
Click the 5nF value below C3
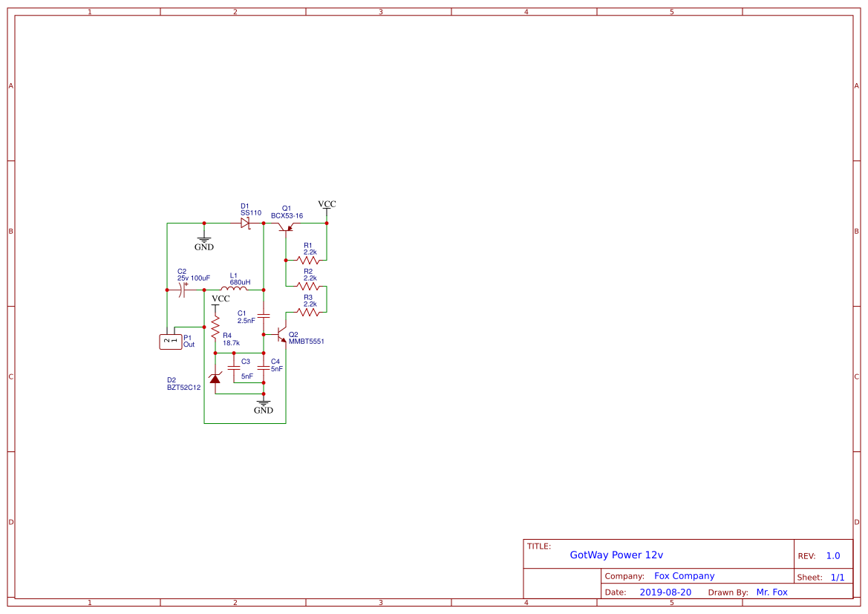coord(247,376)
